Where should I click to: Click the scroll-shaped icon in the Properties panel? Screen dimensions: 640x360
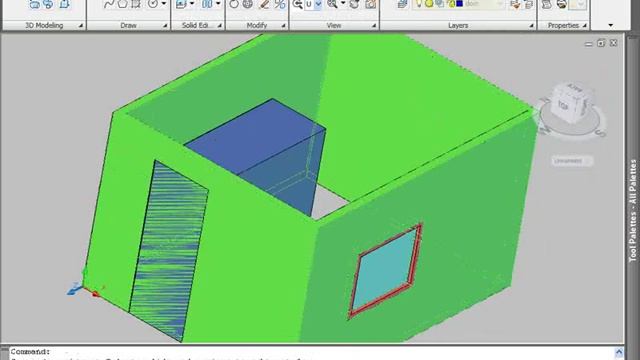tap(547, 4)
